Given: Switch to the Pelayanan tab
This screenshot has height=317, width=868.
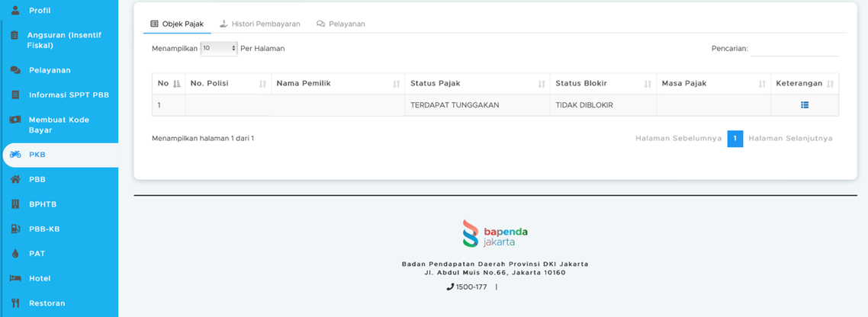Looking at the screenshot, I should (x=341, y=24).
